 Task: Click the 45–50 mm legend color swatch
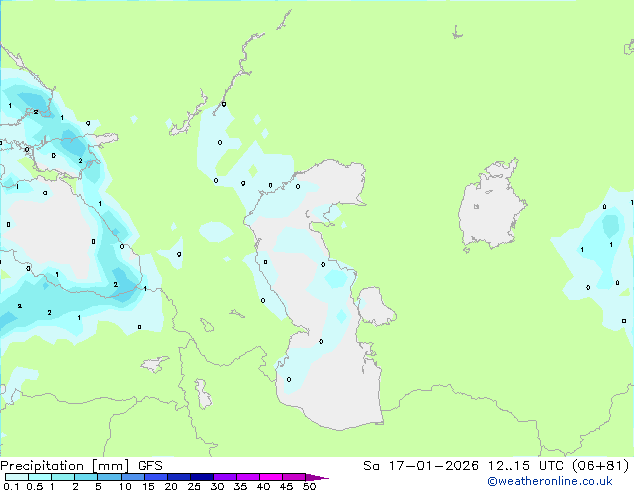coord(294,477)
